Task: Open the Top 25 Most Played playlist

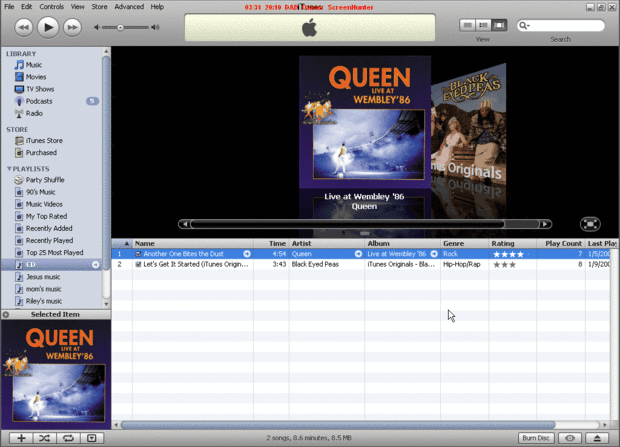Action: click(x=55, y=252)
